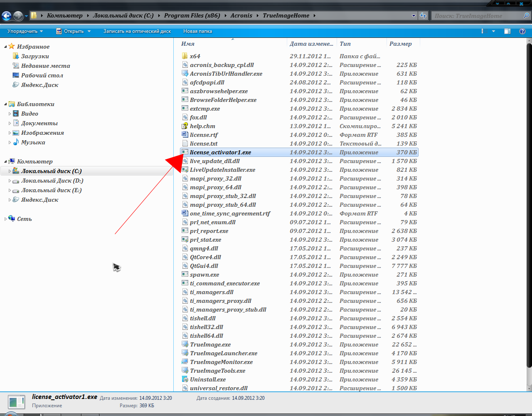Sort by the Дата изменения column header
This screenshot has height=416, width=532.
point(312,44)
